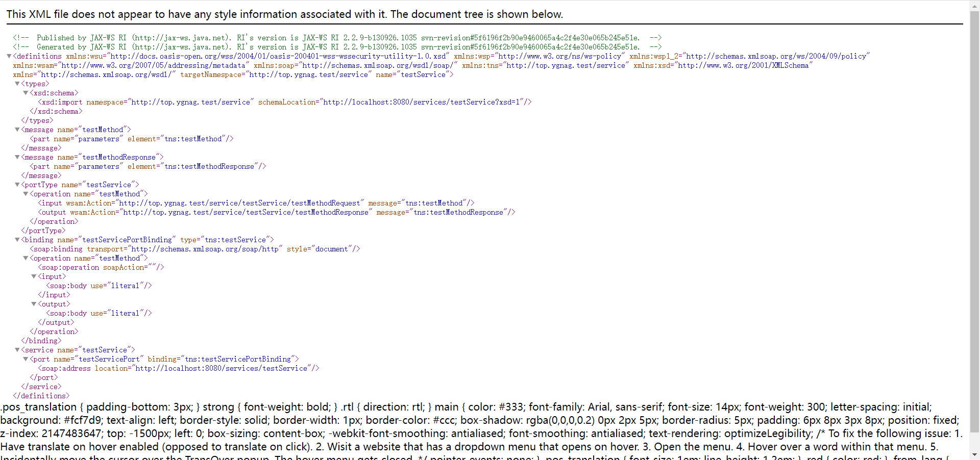
Task: Click the 'This XML file' notice text
Action: (x=284, y=14)
